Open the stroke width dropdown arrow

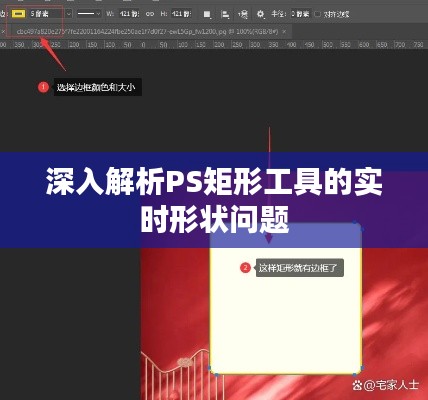coord(68,14)
